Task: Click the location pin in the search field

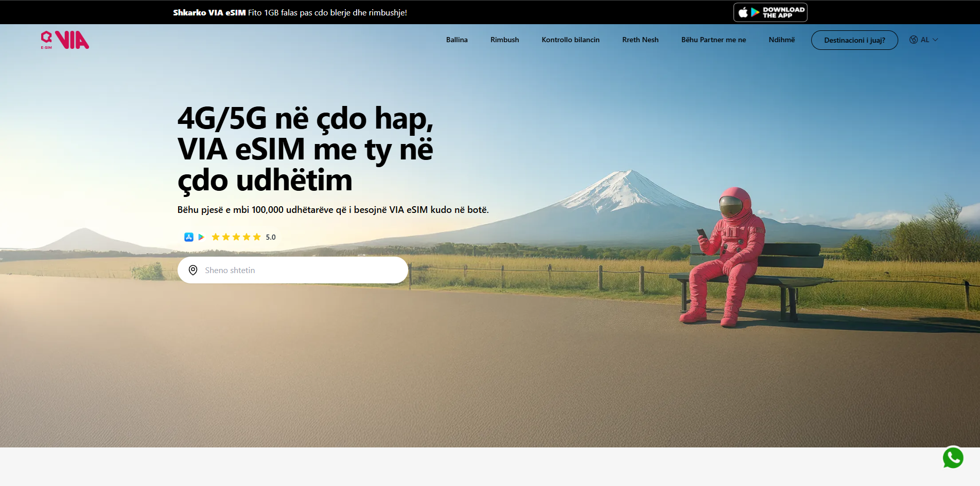Action: click(194, 269)
